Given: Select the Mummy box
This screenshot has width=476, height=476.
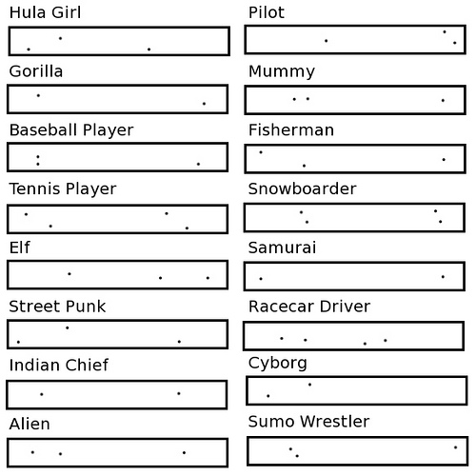Looking at the screenshot, I should point(355,100).
